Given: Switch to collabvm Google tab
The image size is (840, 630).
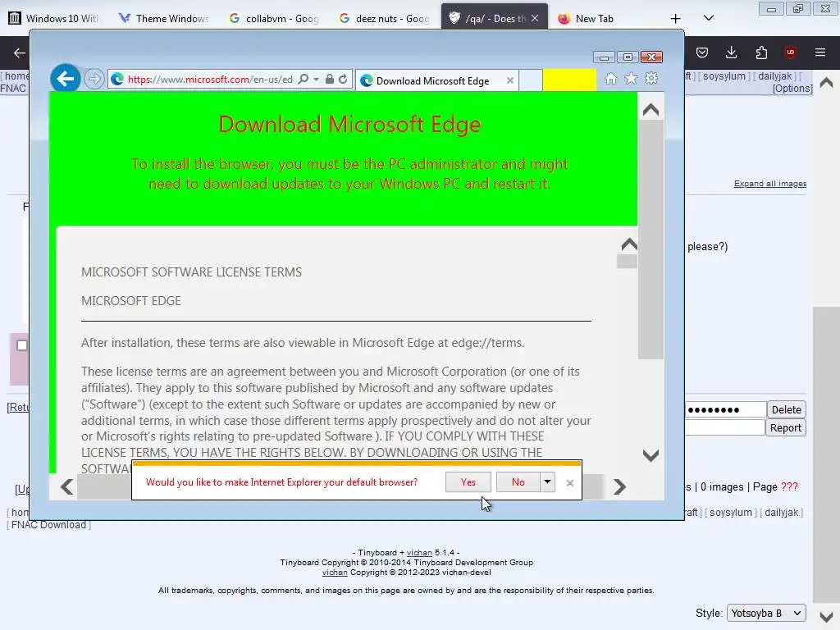Looking at the screenshot, I should (x=274, y=18).
